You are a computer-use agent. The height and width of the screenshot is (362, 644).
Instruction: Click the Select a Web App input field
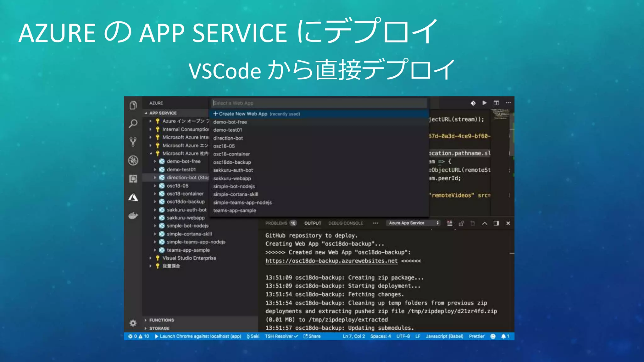[x=319, y=103]
